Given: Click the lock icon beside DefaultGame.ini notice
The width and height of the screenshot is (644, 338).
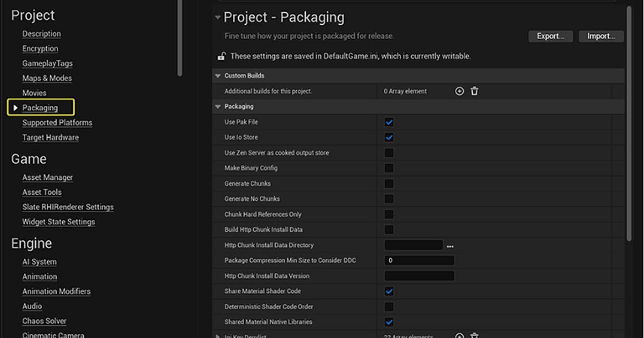Looking at the screenshot, I should point(221,56).
